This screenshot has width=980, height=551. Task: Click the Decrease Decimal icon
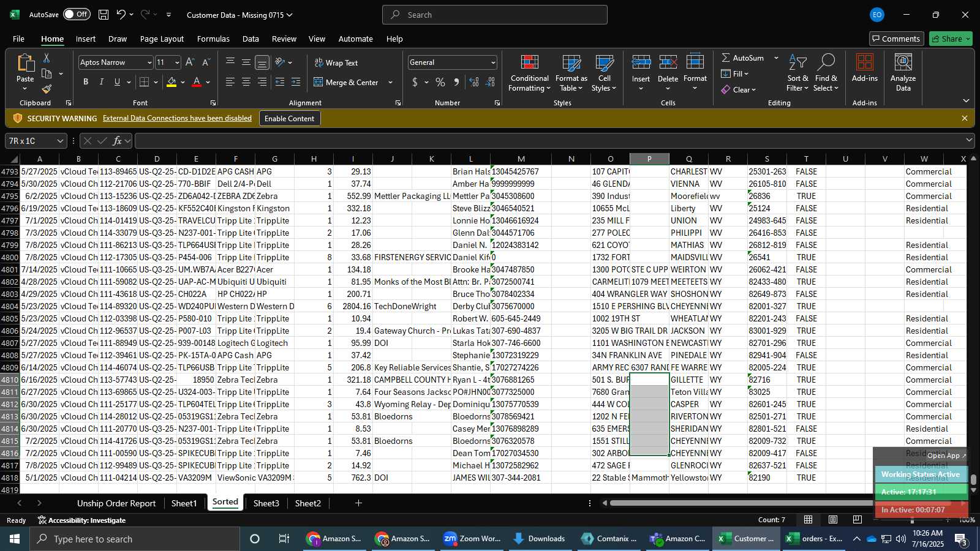(x=490, y=82)
